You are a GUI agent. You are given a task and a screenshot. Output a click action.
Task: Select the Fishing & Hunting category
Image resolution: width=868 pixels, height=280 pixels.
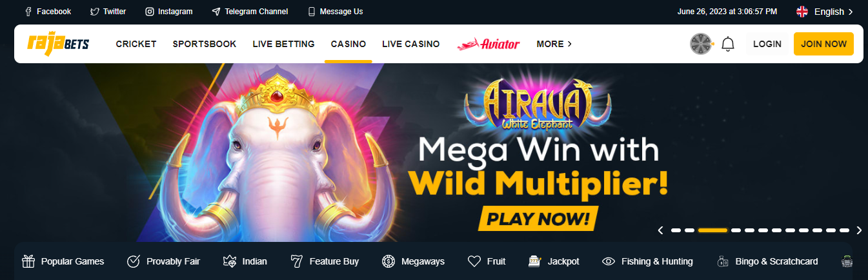[x=647, y=261]
